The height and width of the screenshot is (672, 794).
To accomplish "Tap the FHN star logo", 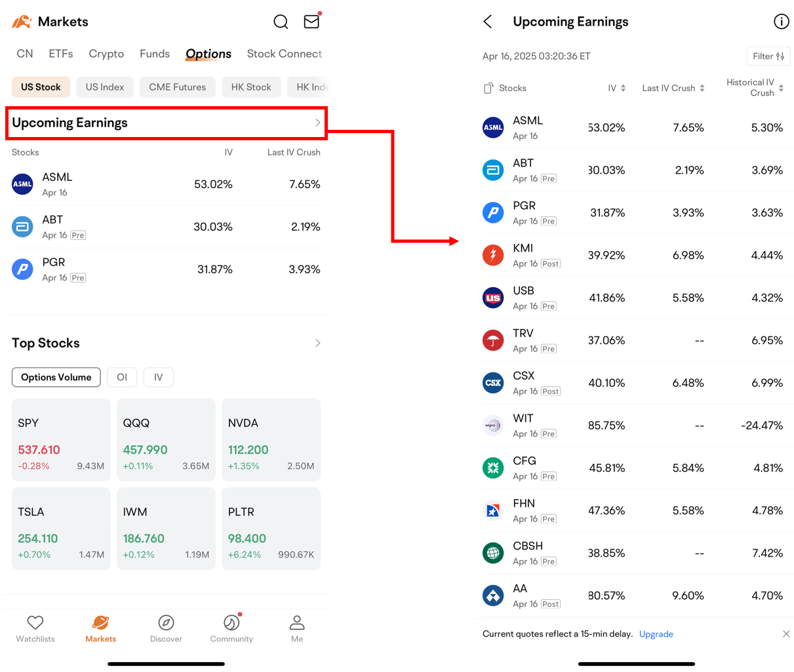I will coord(493,511).
